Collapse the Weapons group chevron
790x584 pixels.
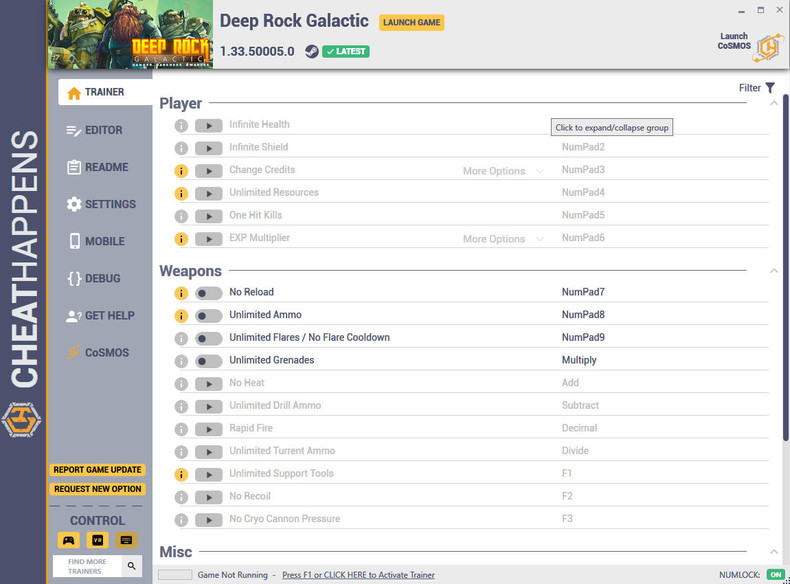774,271
